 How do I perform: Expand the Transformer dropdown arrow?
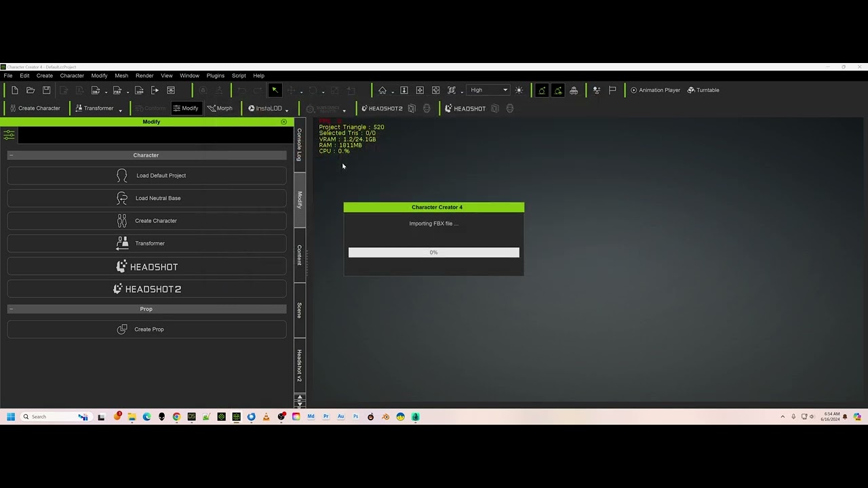(120, 110)
